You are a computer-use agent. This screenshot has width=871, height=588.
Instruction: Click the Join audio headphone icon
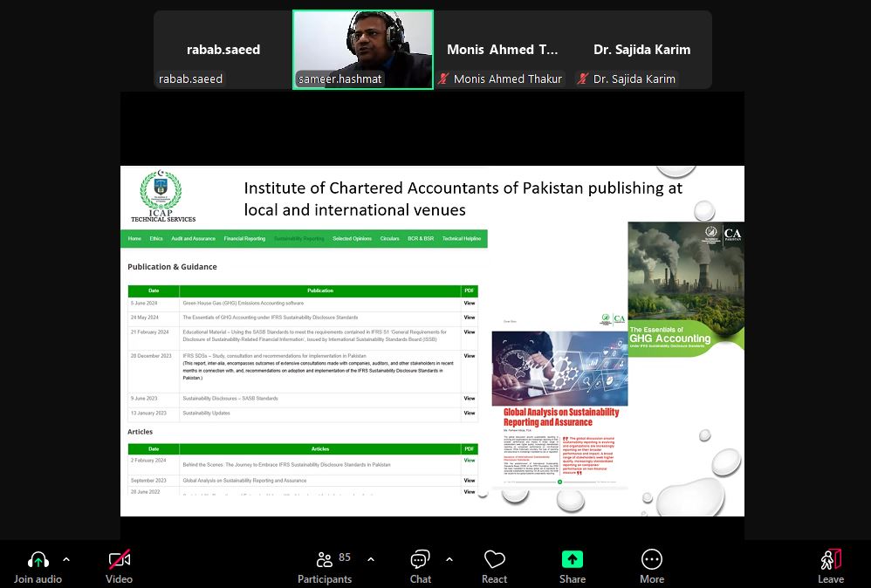point(38,560)
